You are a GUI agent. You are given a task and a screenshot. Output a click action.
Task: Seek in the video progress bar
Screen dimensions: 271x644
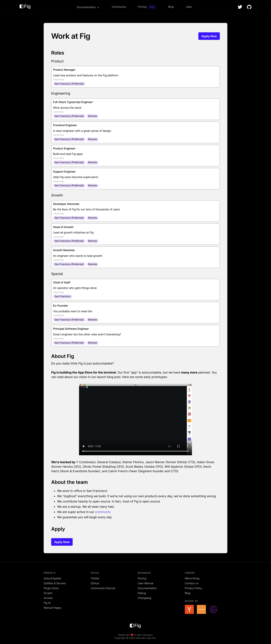135,451
